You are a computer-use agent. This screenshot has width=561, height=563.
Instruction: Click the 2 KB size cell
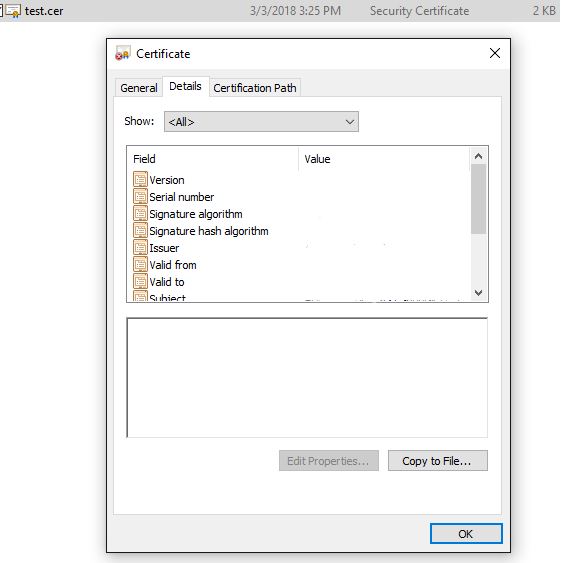coord(544,11)
